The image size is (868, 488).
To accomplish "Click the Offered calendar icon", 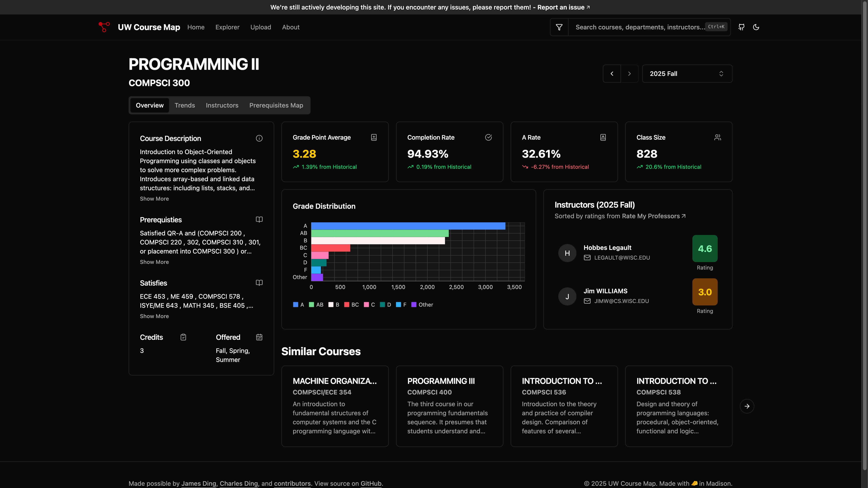I will [259, 337].
